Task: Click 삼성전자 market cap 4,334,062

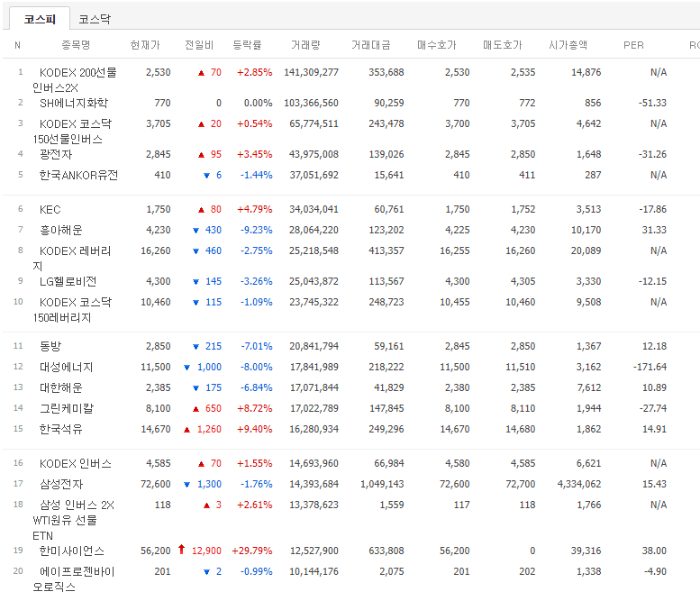Action: [x=579, y=484]
